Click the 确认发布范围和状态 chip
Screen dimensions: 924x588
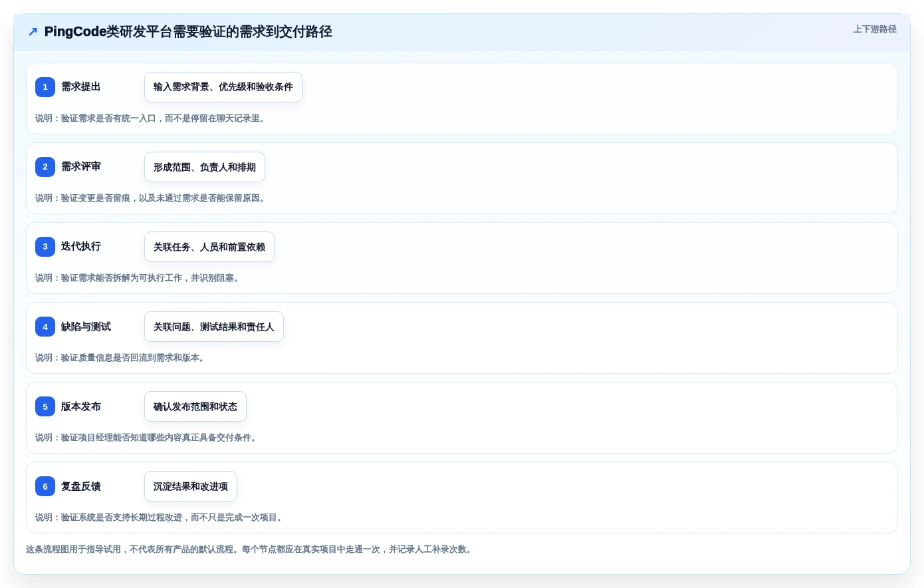pos(195,406)
